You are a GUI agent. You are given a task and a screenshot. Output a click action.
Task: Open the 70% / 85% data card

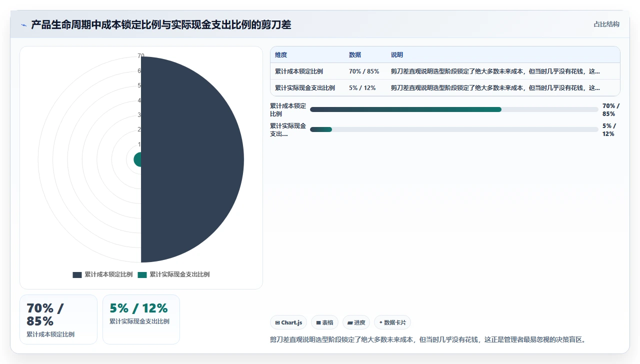58,319
